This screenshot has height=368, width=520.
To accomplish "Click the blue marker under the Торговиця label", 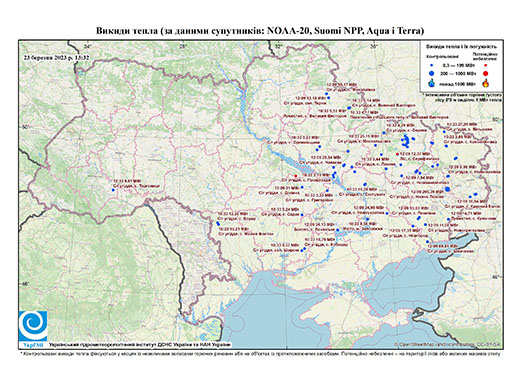I will point(113,190).
